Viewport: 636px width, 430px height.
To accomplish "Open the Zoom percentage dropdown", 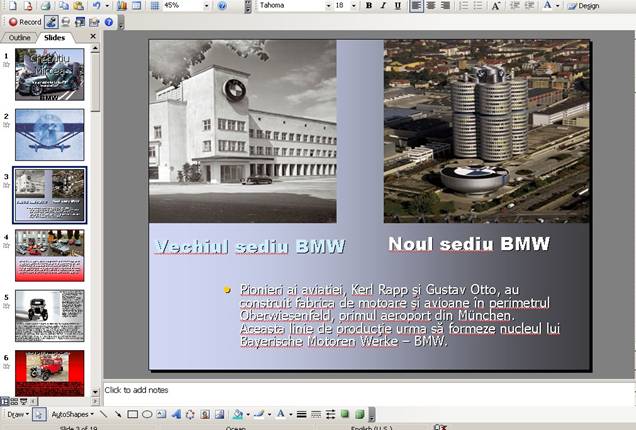I will coord(206,6).
